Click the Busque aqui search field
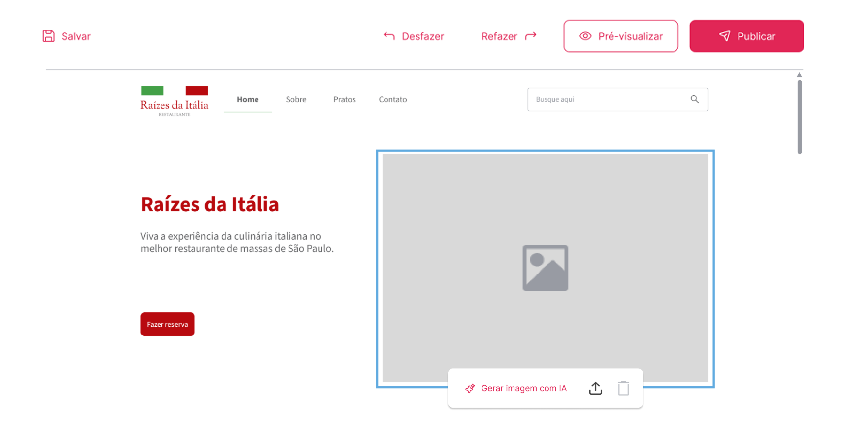Image resolution: width=868 pixels, height=426 pixels. 608,99
